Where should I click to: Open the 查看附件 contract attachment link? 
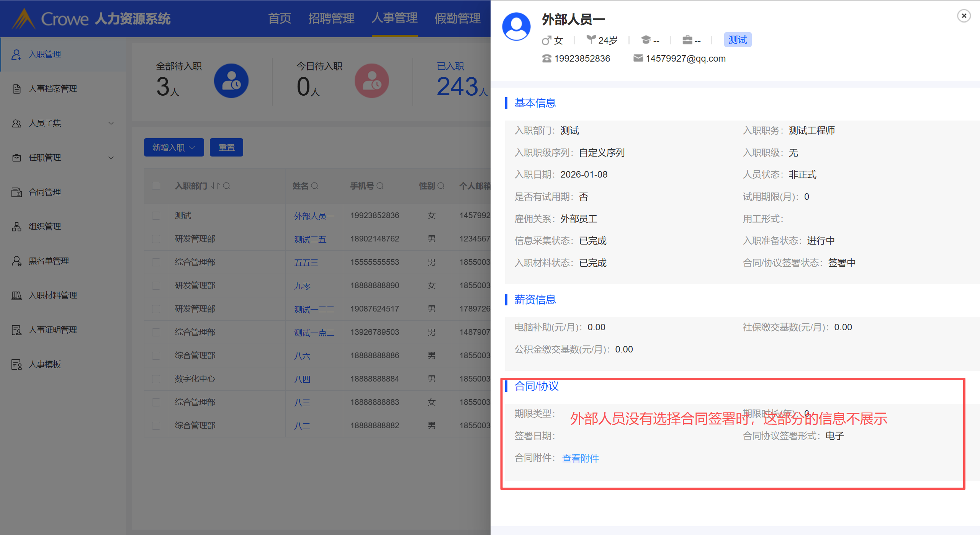[580, 458]
